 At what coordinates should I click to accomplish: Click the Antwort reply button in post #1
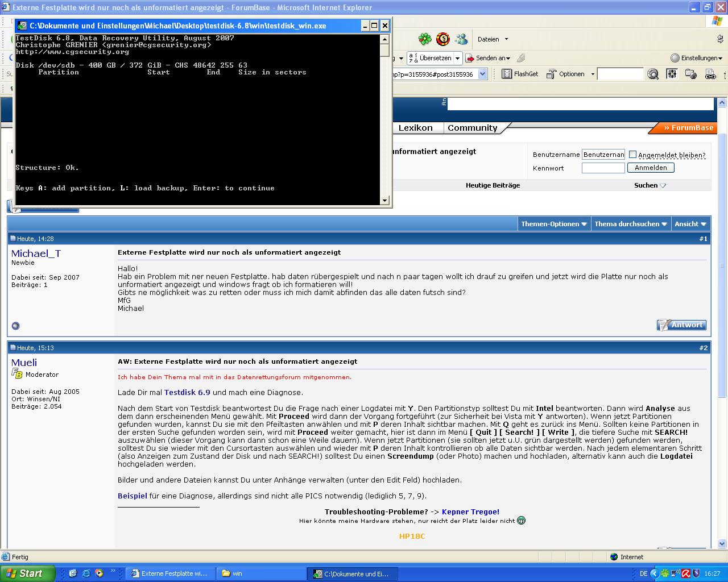681,325
